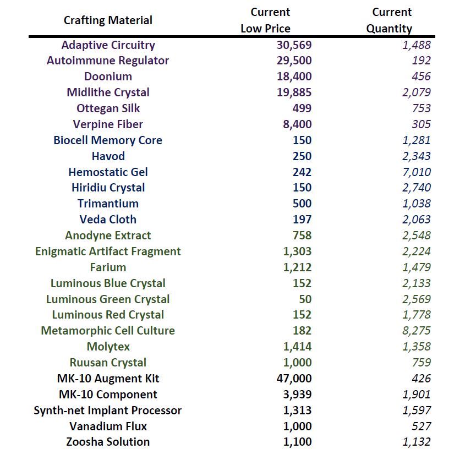Image resolution: width=476 pixels, height=460 pixels.
Task: Select the Adaptive Circuitry material name
Action: pyautogui.click(x=108, y=45)
